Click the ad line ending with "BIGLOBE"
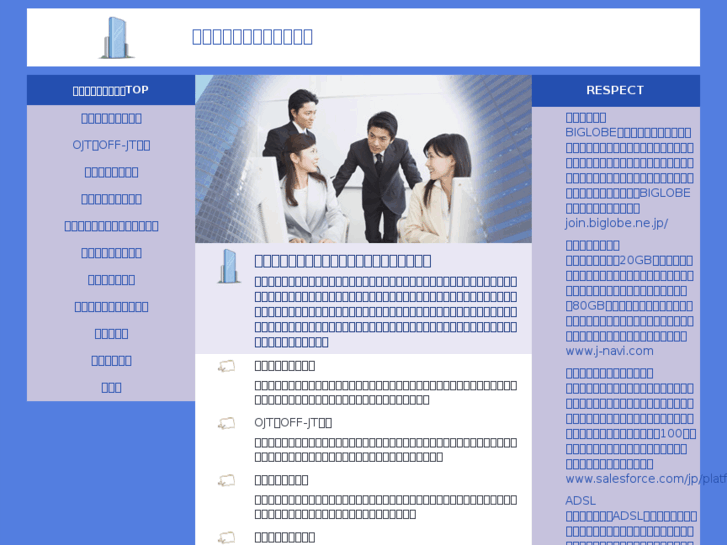 point(628,193)
